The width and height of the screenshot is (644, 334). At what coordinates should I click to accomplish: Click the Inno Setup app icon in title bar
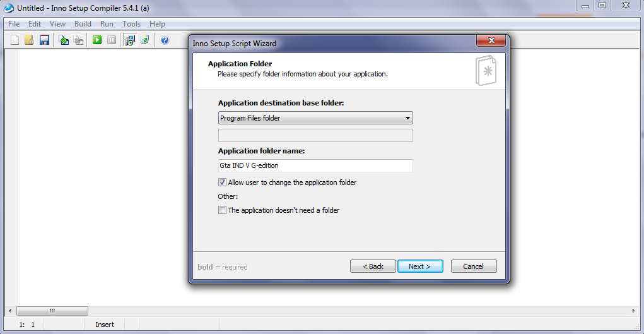(9, 8)
